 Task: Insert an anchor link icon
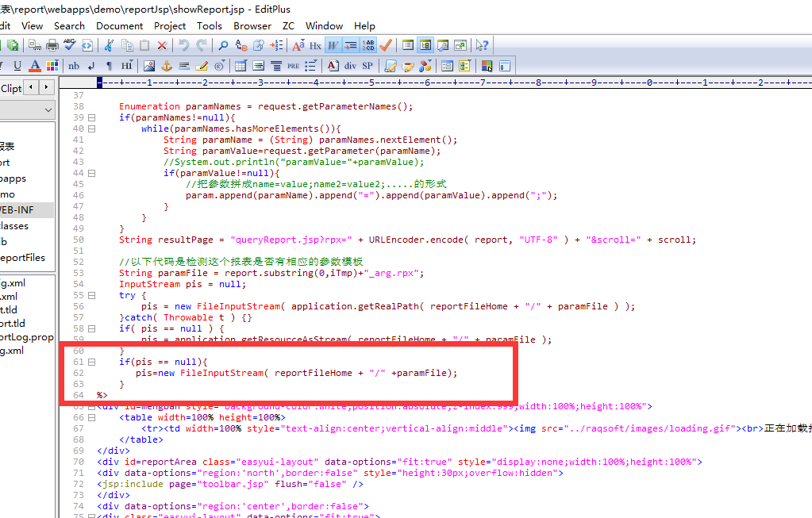click(166, 66)
